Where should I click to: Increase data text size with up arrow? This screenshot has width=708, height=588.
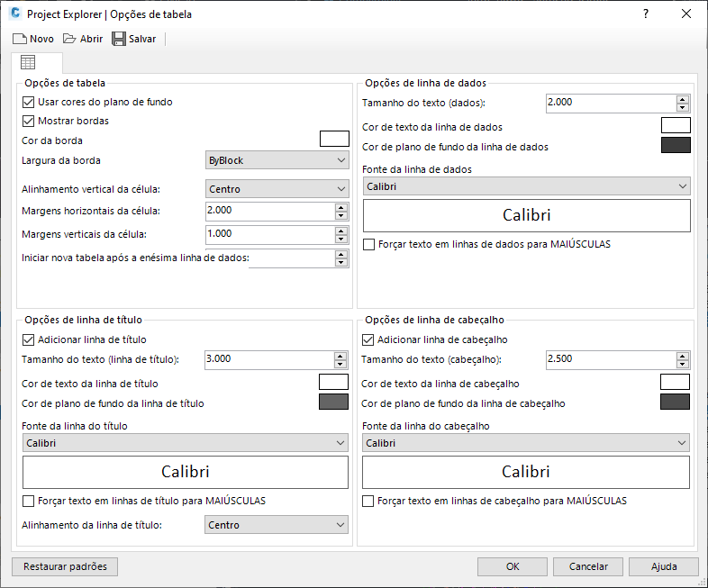(x=683, y=98)
